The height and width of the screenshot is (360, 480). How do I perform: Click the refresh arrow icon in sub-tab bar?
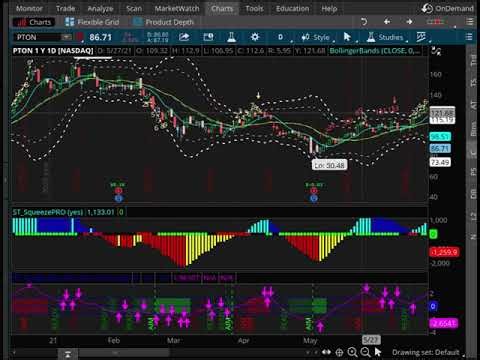pyautogui.click(x=364, y=22)
